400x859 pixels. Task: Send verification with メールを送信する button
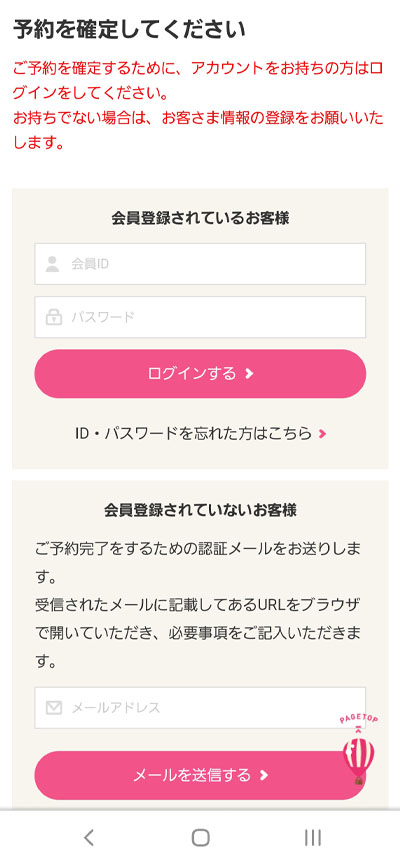click(200, 775)
